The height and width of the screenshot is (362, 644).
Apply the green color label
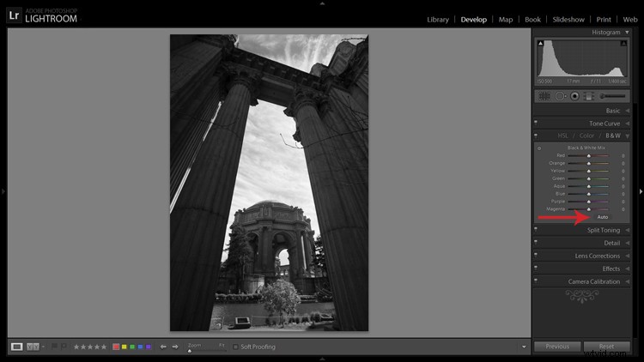click(132, 347)
